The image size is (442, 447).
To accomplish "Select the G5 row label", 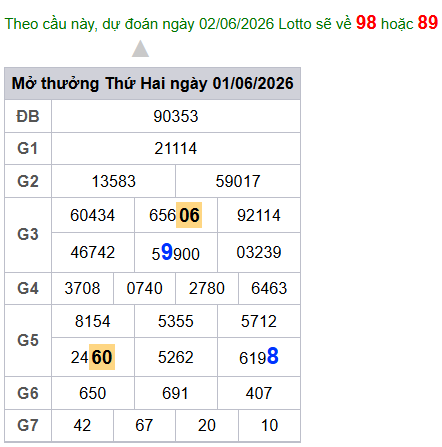I will coord(28,341).
